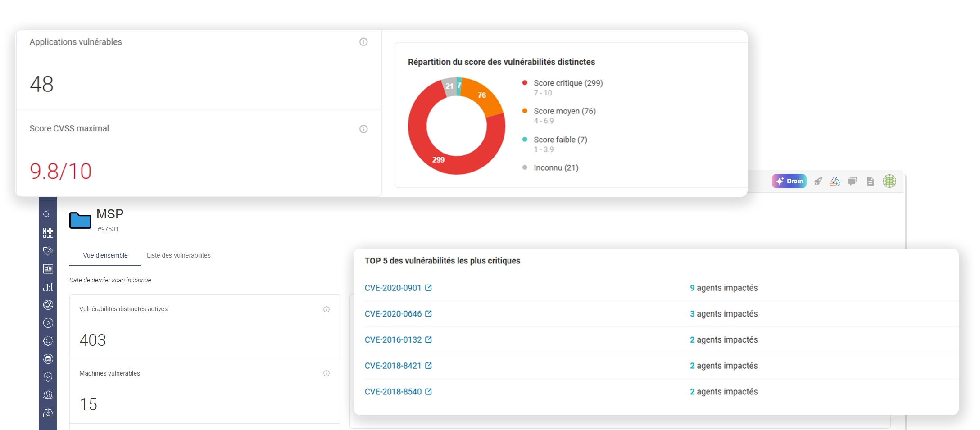Viewport: 980px width, 430px height.
Task: Open external link icon for CVE-2016-0132
Action: (429, 339)
